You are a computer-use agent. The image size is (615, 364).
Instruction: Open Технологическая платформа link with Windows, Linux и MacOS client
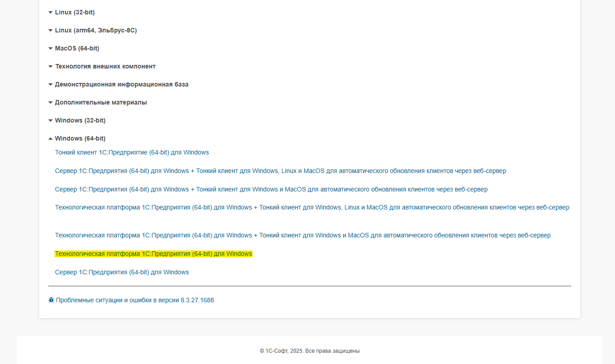pos(312,207)
